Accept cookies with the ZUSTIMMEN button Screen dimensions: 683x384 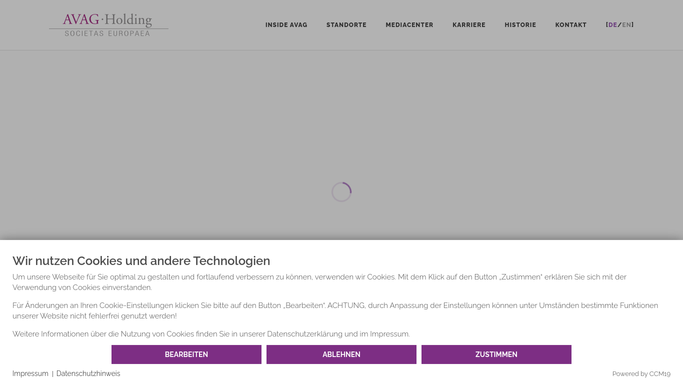tap(497, 354)
